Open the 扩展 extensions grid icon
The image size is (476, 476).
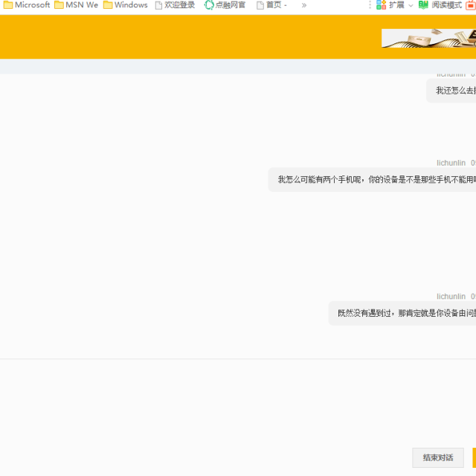pos(382,5)
